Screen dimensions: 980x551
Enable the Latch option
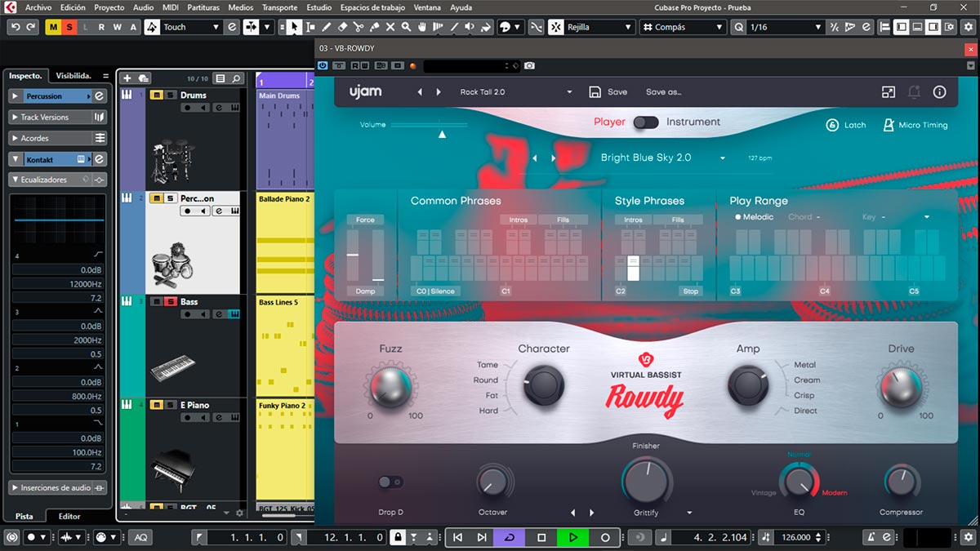coord(846,125)
